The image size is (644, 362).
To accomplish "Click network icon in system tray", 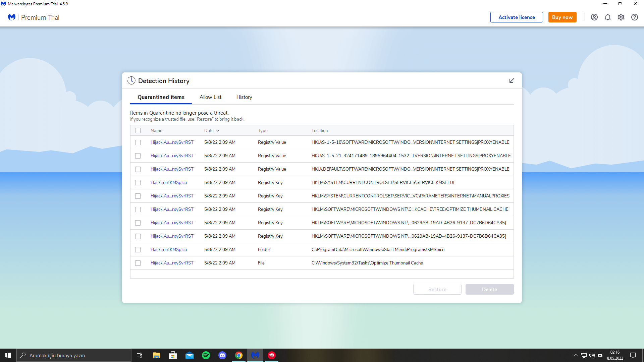I will pos(584,355).
